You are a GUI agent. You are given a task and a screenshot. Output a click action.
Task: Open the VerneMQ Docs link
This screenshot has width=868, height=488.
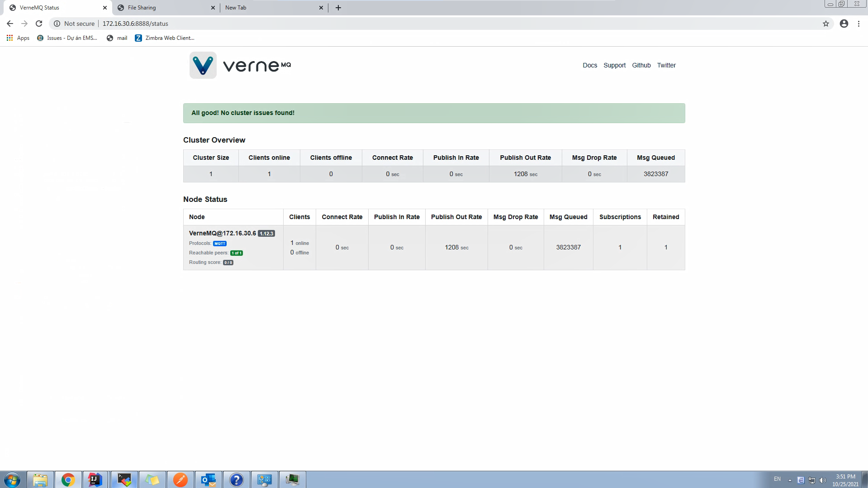(x=590, y=65)
